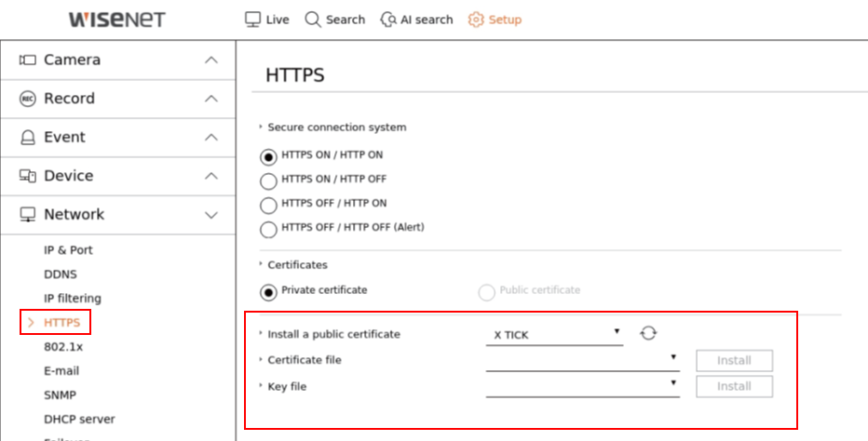The image size is (868, 441).
Task: Click Install button for Key file
Action: (x=734, y=386)
